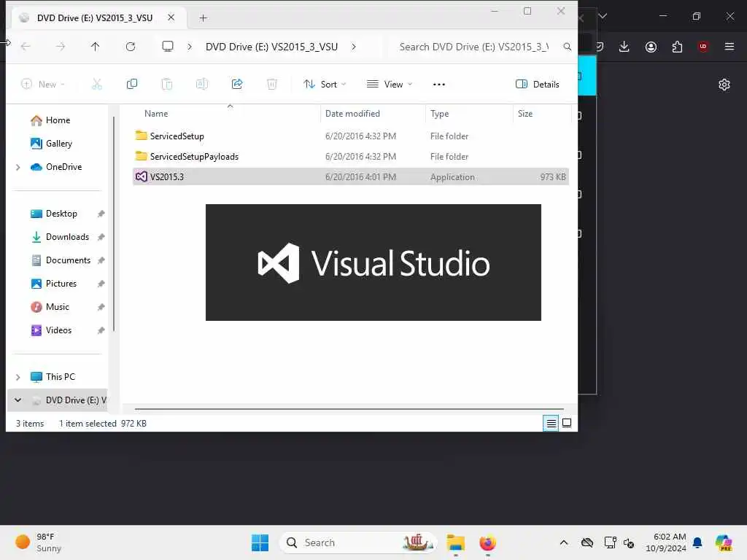Image resolution: width=747 pixels, height=560 pixels.
Task: Open the See more ellipsis menu
Action: [x=438, y=85]
